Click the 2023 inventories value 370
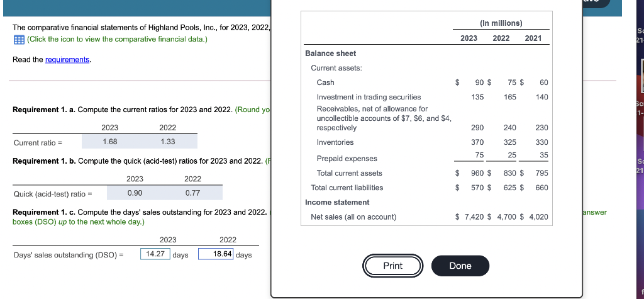 click(478, 142)
